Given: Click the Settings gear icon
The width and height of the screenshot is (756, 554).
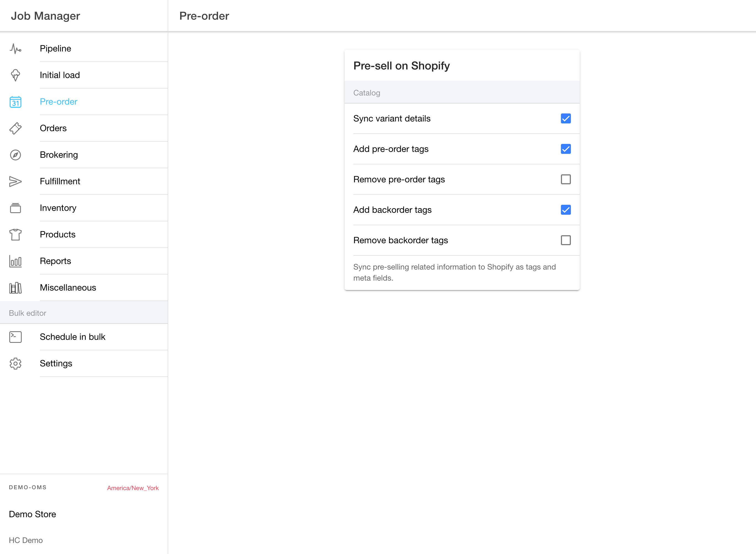Looking at the screenshot, I should point(15,364).
